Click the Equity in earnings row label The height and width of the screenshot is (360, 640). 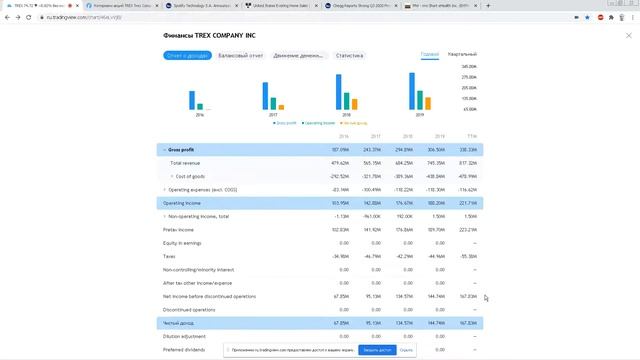coord(182,243)
